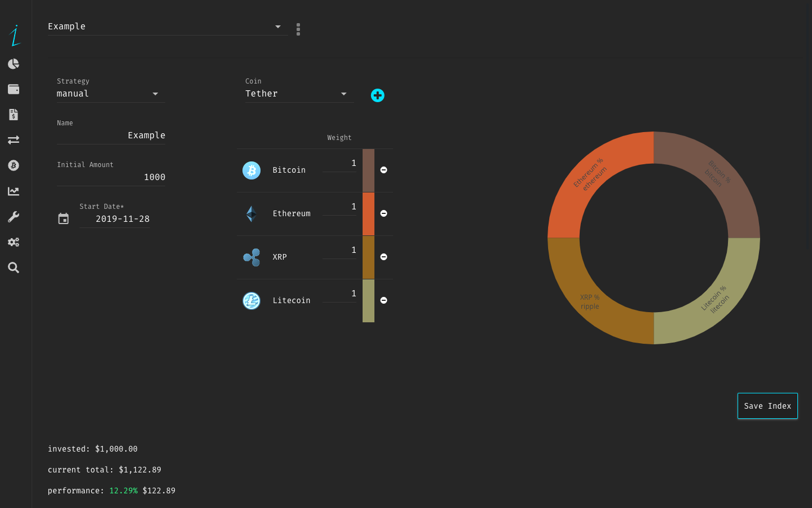Remove Ethereum from the index
The height and width of the screenshot is (508, 812).
[383, 213]
